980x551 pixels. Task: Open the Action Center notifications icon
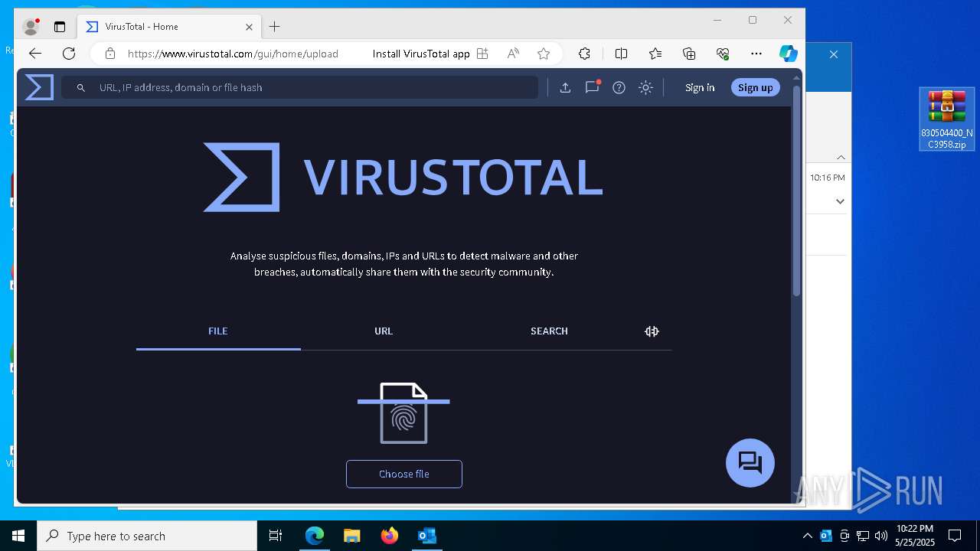(x=955, y=536)
